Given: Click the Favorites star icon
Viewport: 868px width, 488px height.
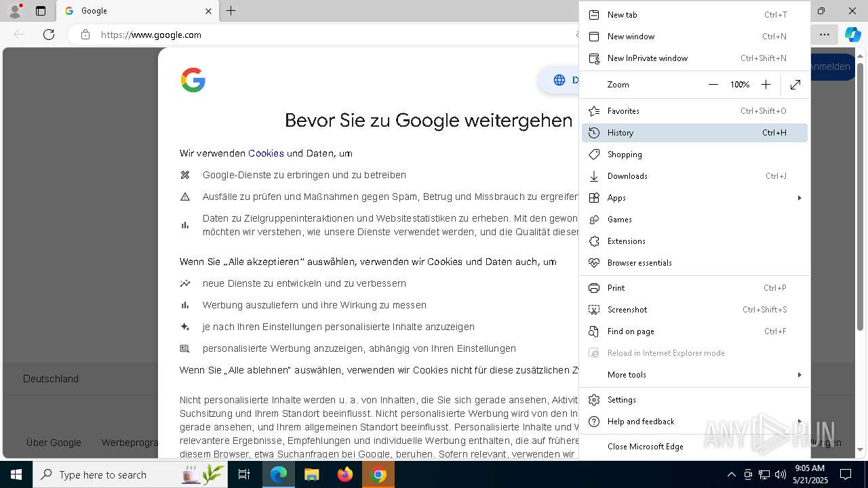Looking at the screenshot, I should [594, 111].
